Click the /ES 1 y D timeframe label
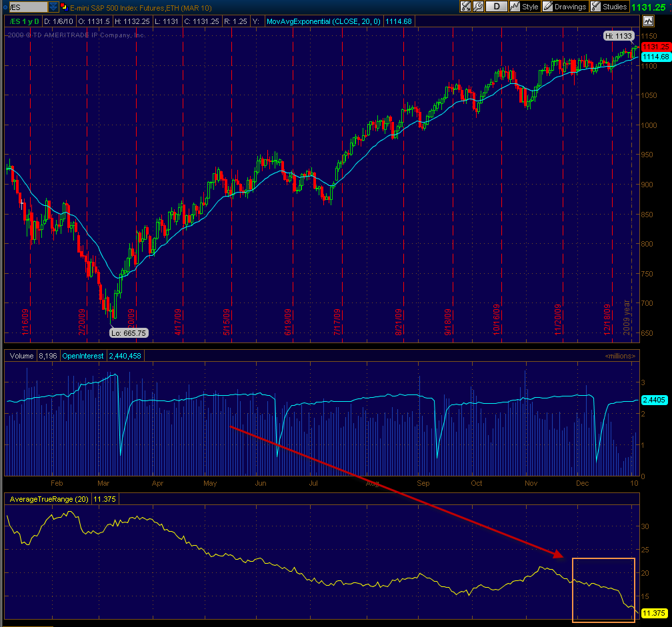 [24, 21]
